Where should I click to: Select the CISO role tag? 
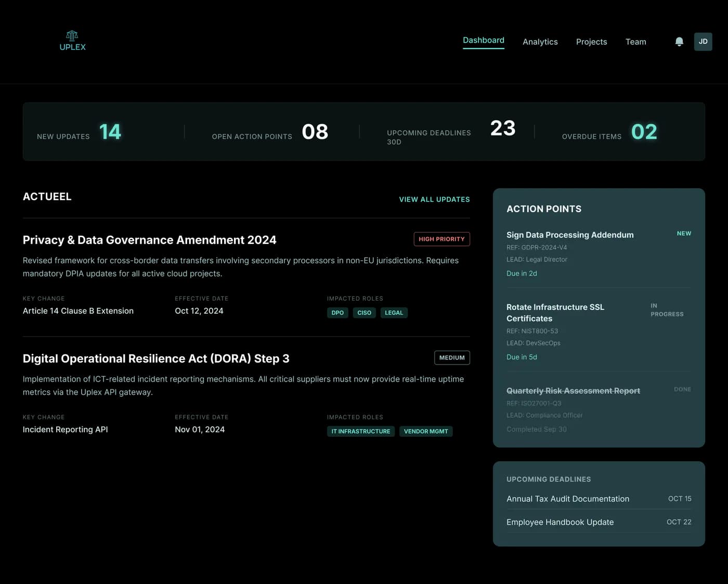(364, 313)
